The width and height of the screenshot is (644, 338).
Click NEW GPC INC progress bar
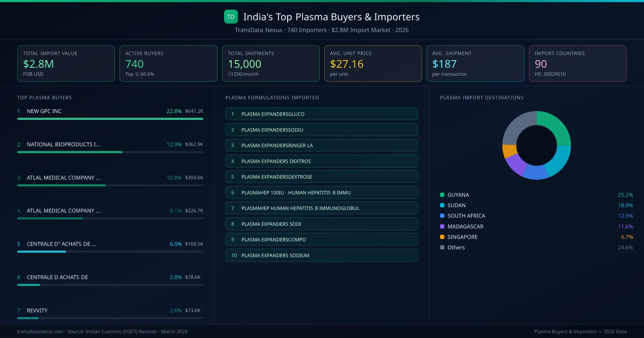click(x=110, y=119)
